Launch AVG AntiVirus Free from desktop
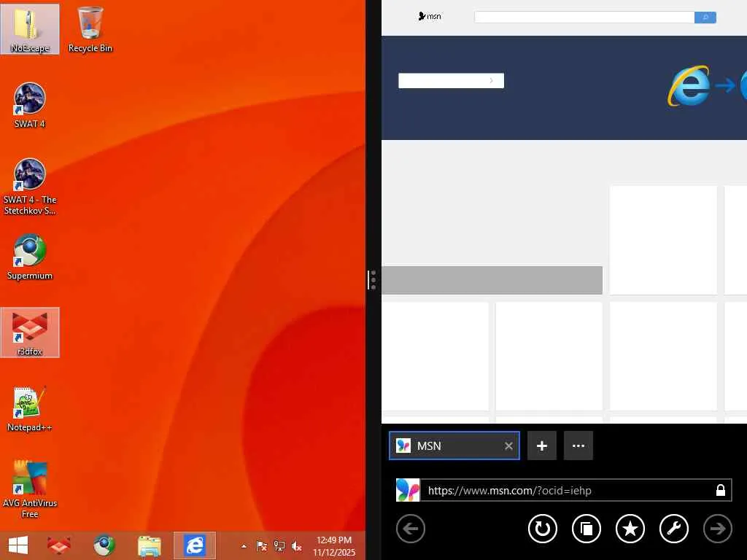 coord(29,489)
